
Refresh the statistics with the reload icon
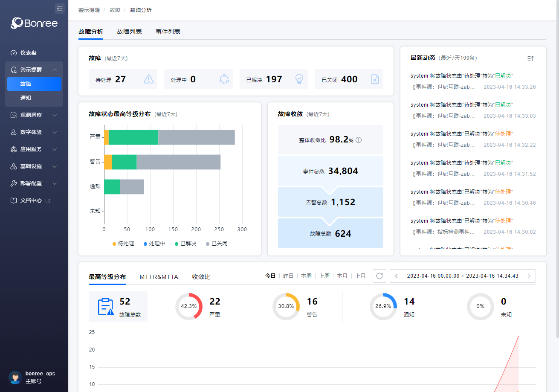pos(379,276)
